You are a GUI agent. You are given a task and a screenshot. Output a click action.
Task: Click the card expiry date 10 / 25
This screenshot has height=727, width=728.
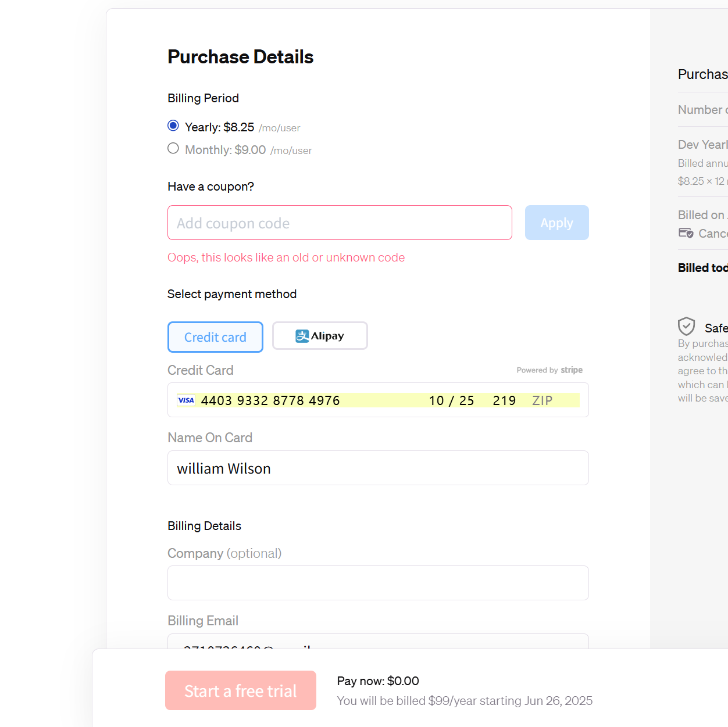452,400
